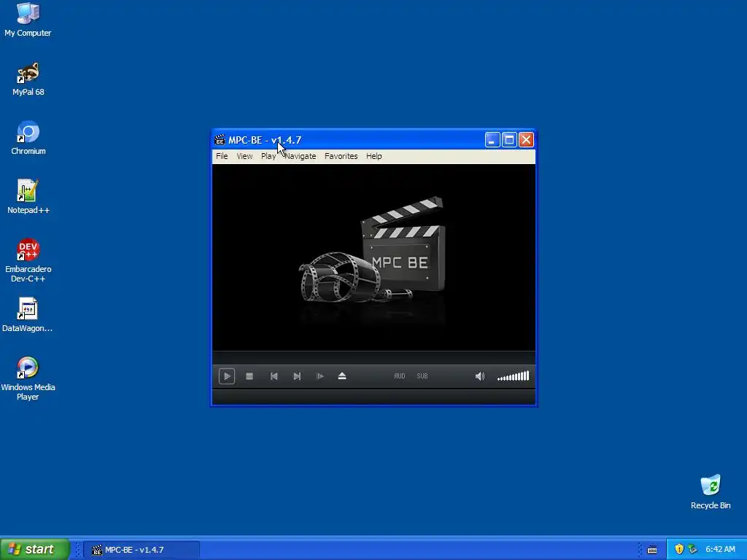Screen dimensions: 747x560
Task: Click the MPC-BE status bar area
Action: coord(373,397)
